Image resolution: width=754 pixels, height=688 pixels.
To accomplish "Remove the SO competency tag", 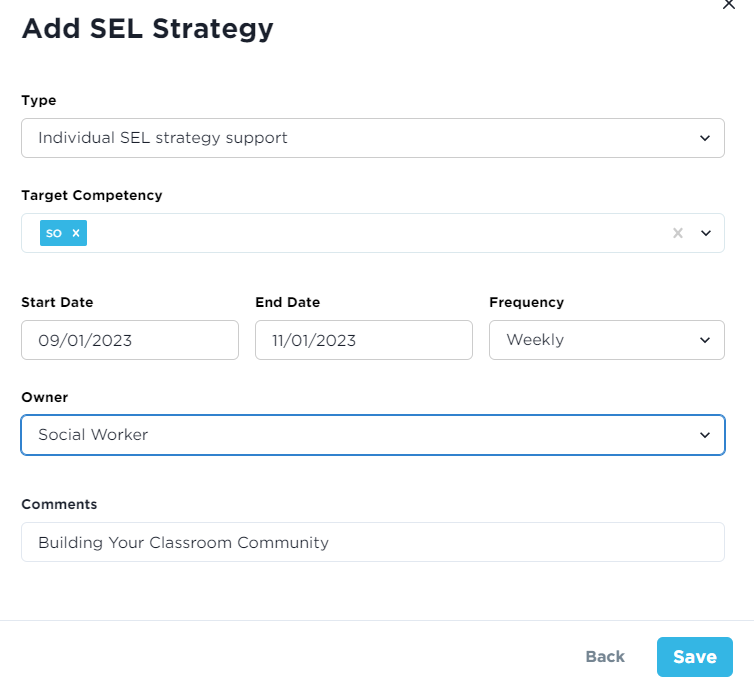I will pyautogui.click(x=76, y=233).
